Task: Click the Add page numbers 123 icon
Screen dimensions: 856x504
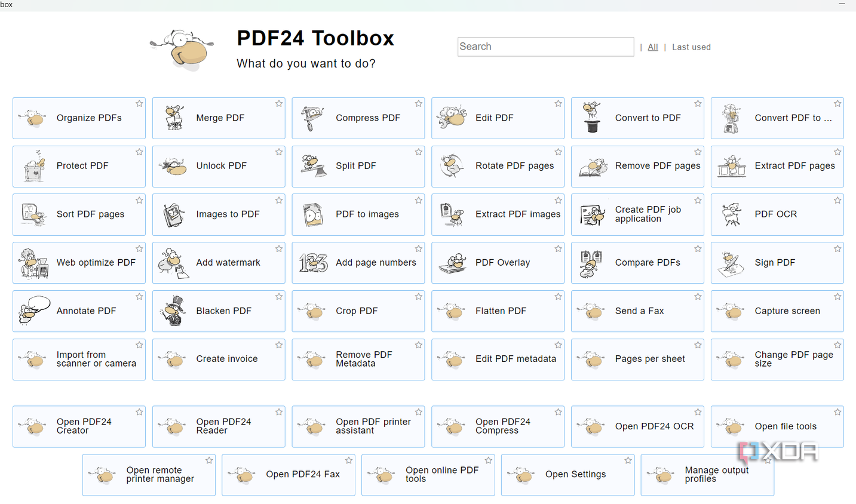Action: coord(313,263)
